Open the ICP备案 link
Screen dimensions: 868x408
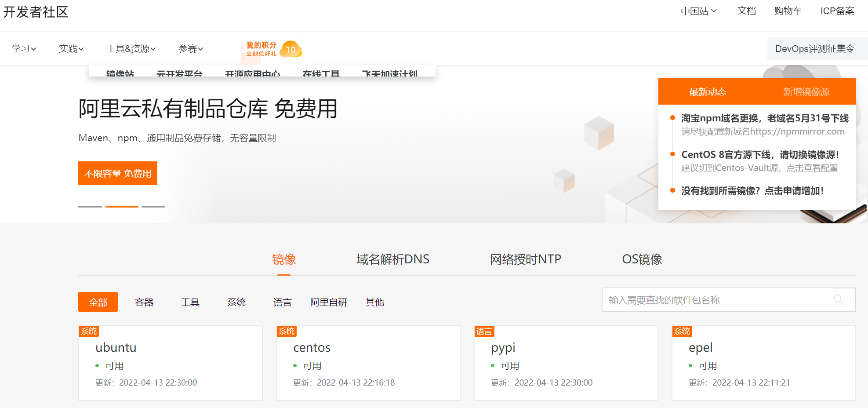pos(837,11)
